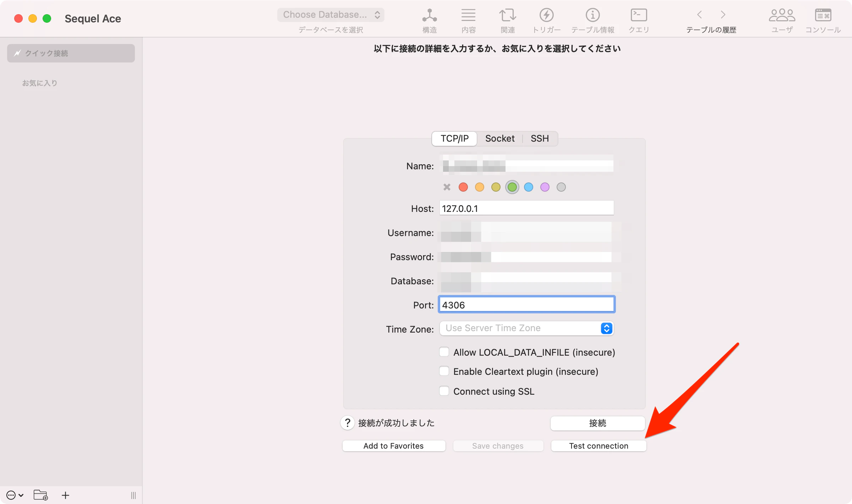The width and height of the screenshot is (852, 504).
Task: Toggle Connect using SSL checkbox
Action: coord(444,391)
